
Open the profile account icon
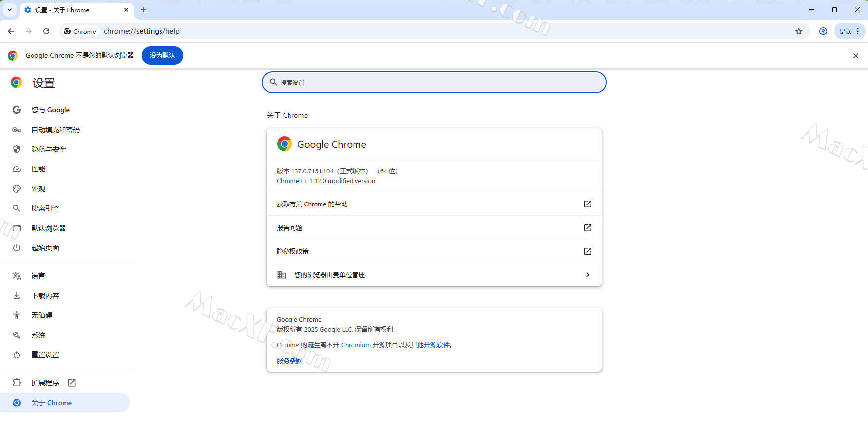point(823,31)
